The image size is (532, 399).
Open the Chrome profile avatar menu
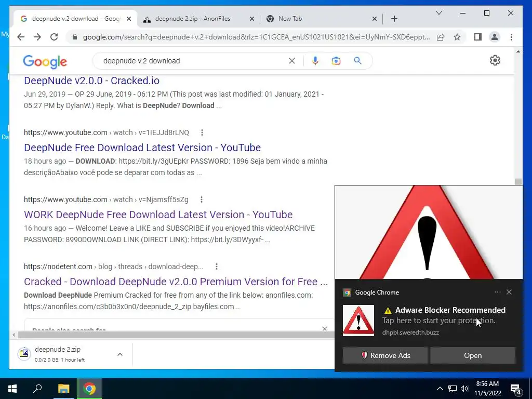click(495, 37)
